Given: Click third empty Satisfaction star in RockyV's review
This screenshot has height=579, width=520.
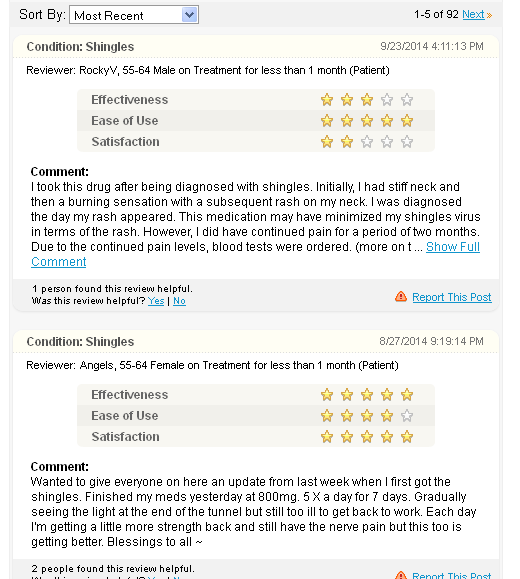Looking at the screenshot, I should 367,142.
